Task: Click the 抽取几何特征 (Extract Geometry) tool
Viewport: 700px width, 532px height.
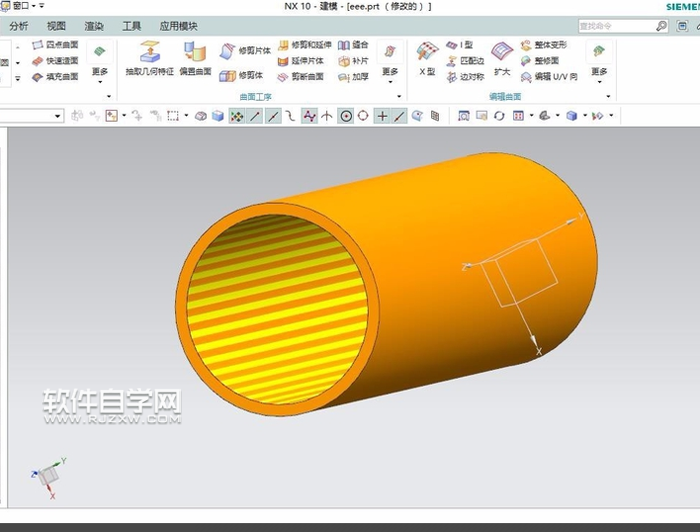Action: [149, 58]
